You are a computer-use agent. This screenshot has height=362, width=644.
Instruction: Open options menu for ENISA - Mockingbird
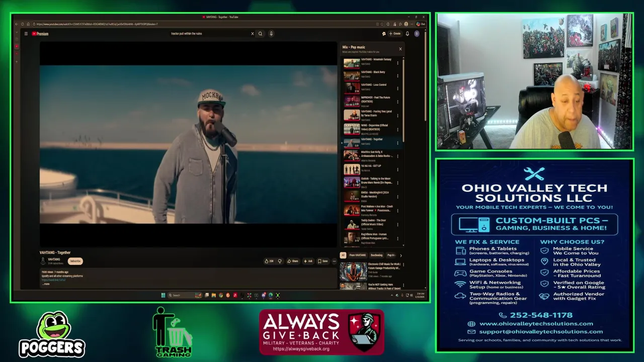(397, 197)
